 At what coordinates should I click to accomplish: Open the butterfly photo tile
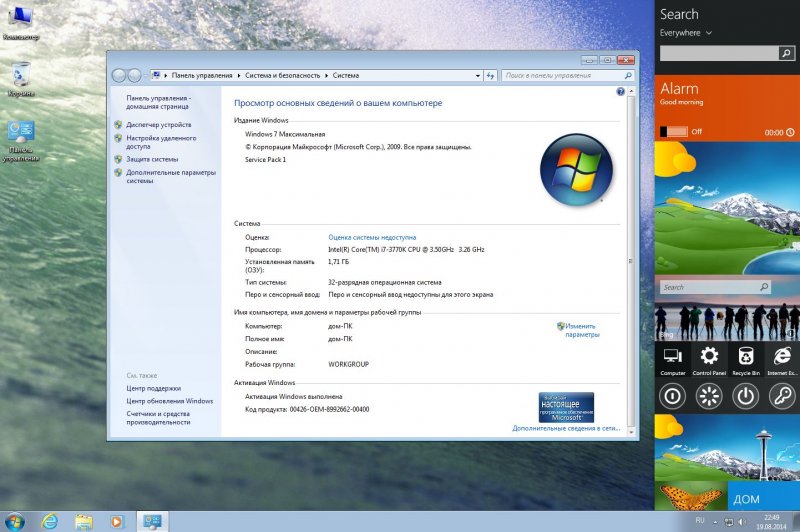pos(691,495)
